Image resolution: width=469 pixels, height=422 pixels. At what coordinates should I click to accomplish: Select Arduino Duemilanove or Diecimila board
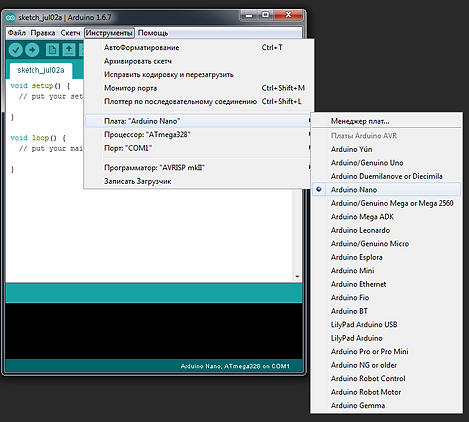click(386, 176)
